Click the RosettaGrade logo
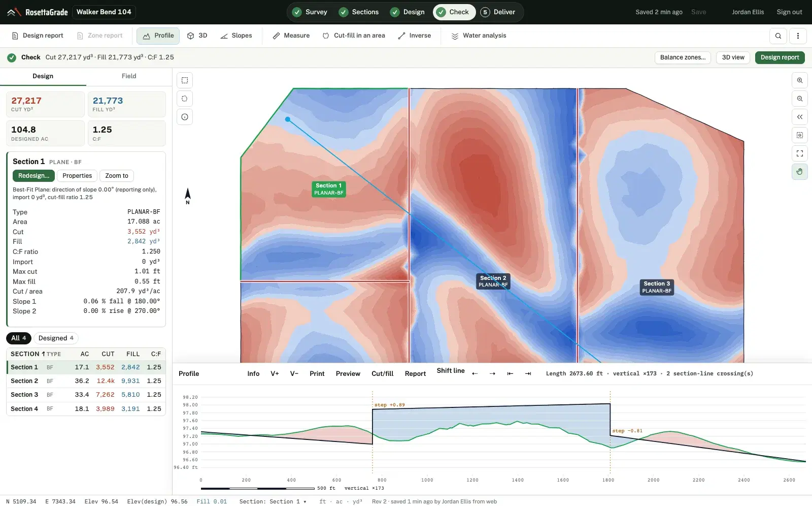This screenshot has width=812, height=508. (x=37, y=12)
